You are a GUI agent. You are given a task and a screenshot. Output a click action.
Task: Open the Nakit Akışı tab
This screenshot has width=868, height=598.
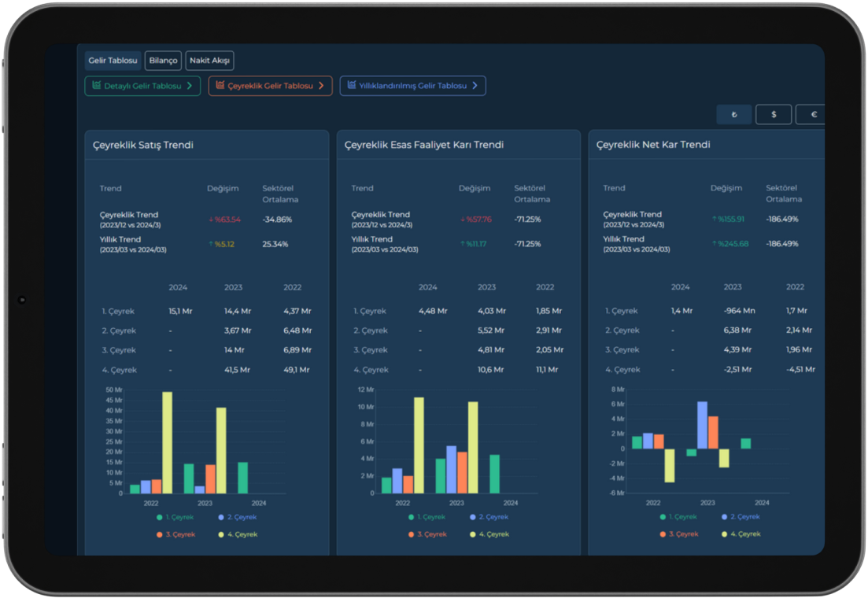pos(211,61)
